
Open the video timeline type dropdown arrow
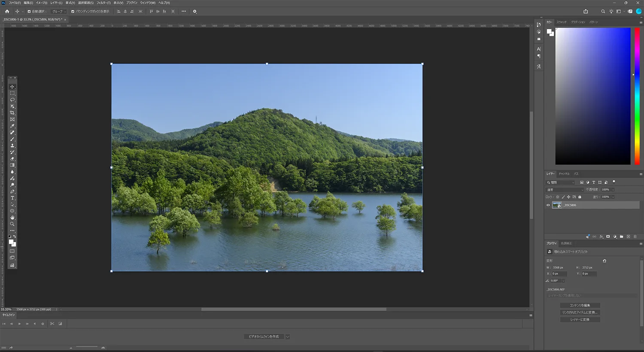point(288,337)
